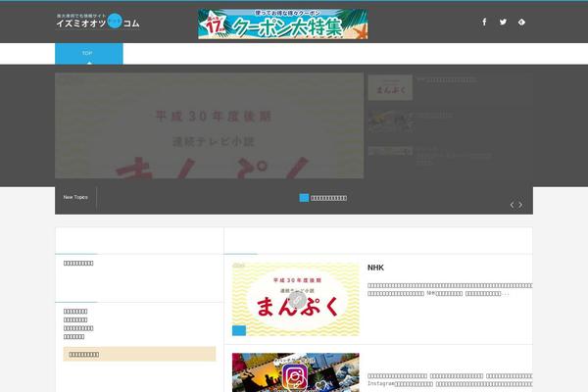Select the まんぷく thumbnail in slider list
This screenshot has width=588, height=392.
pos(390,88)
